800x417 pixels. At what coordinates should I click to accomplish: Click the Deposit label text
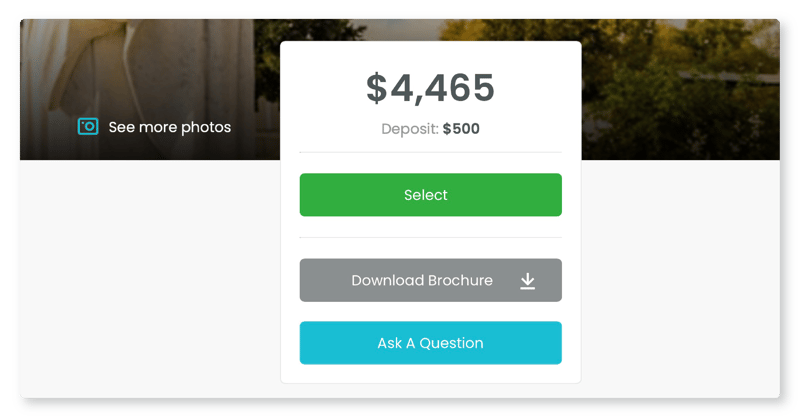coord(410,129)
